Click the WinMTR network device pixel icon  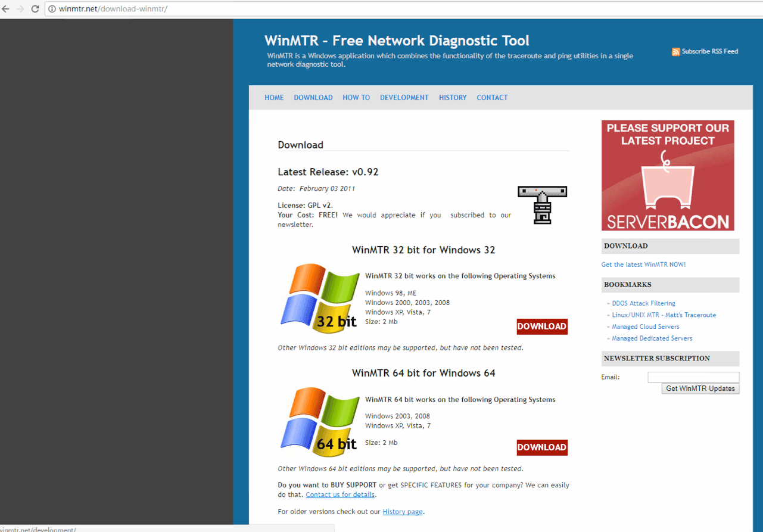pos(542,204)
